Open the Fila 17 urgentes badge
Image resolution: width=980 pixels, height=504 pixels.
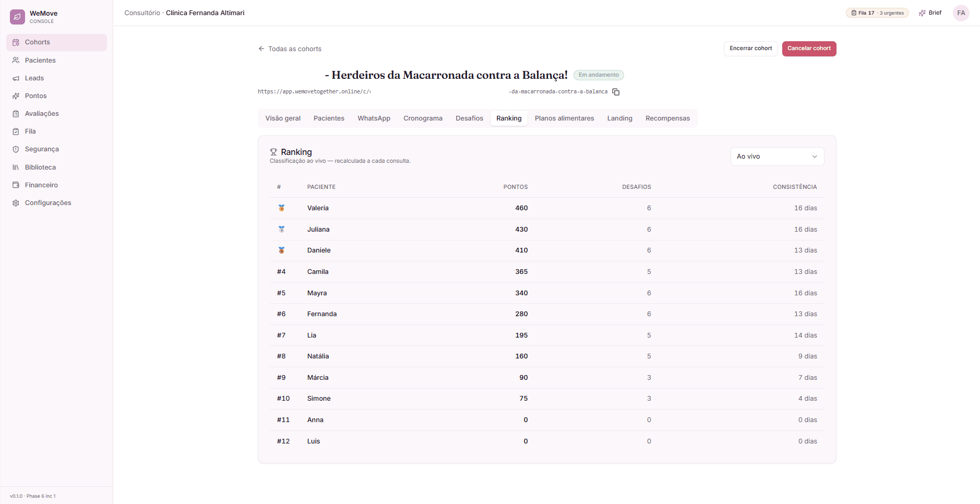click(x=877, y=13)
